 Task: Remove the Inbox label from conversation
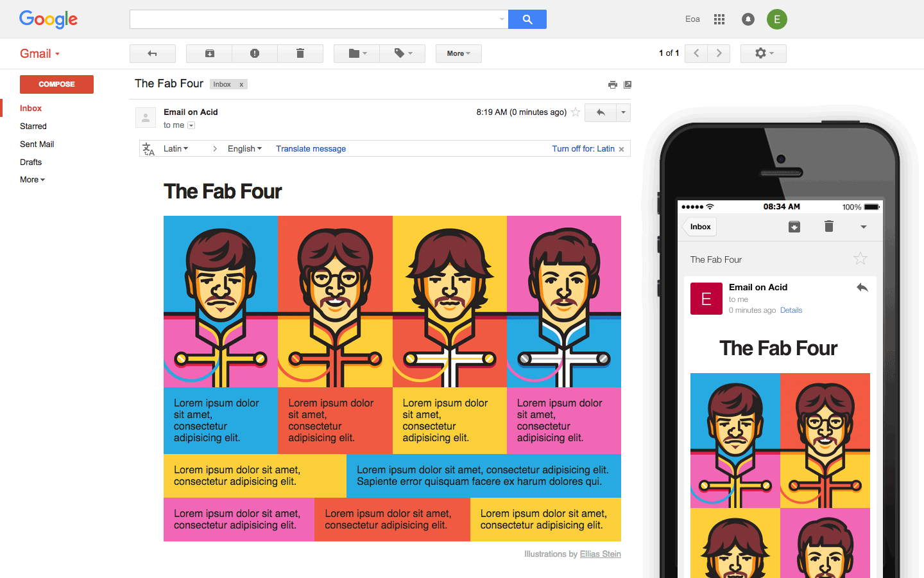pyautogui.click(x=241, y=85)
